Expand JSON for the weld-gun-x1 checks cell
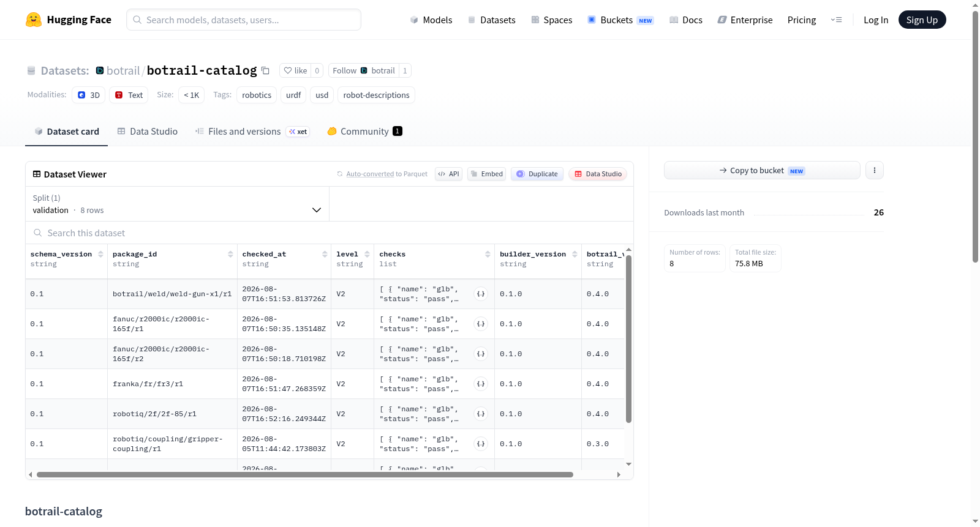The height and width of the screenshot is (527, 980). [481, 294]
